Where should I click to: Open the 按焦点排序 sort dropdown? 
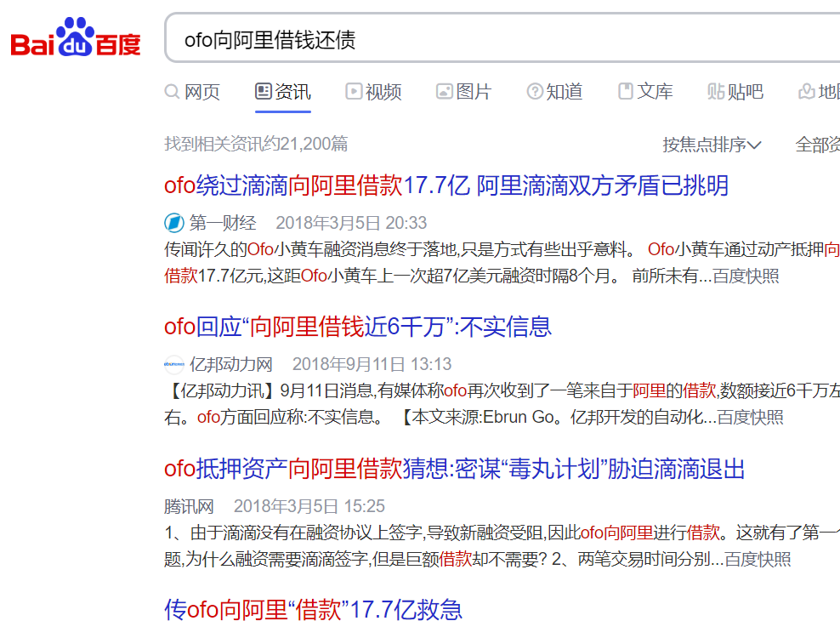tap(711, 145)
